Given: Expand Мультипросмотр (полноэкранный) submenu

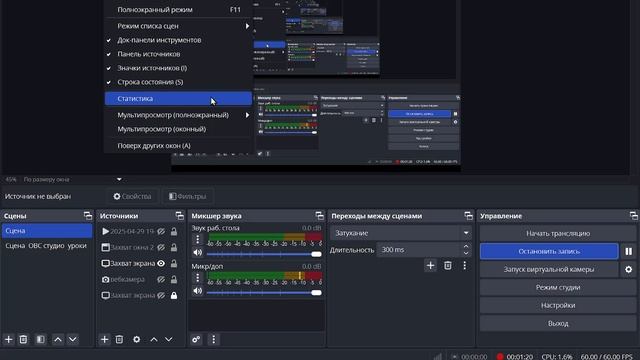Looking at the screenshot, I should pos(178,115).
